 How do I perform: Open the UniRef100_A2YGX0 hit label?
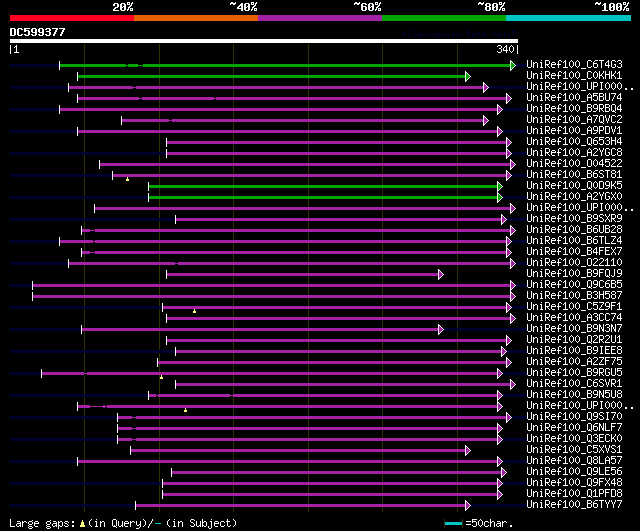[x=574, y=197]
